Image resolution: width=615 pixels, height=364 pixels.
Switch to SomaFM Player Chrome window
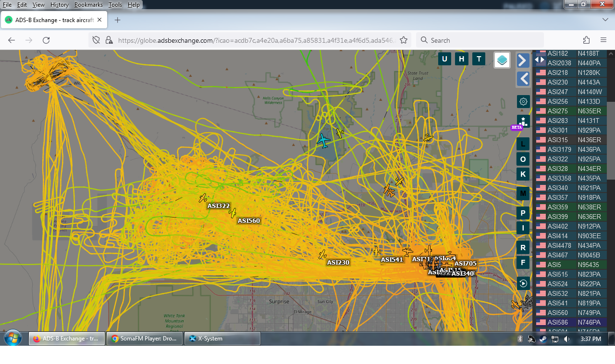pyautogui.click(x=144, y=339)
